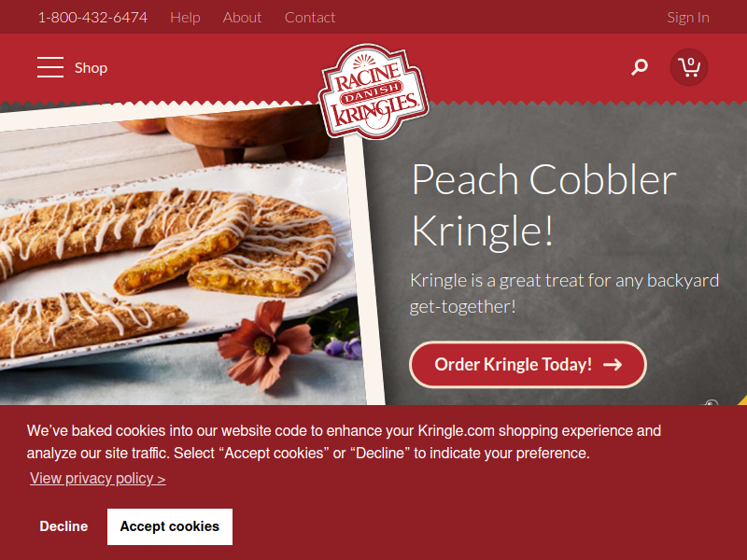The height and width of the screenshot is (560, 747).
Task: Click the Accept cookies button
Action: pos(170,526)
